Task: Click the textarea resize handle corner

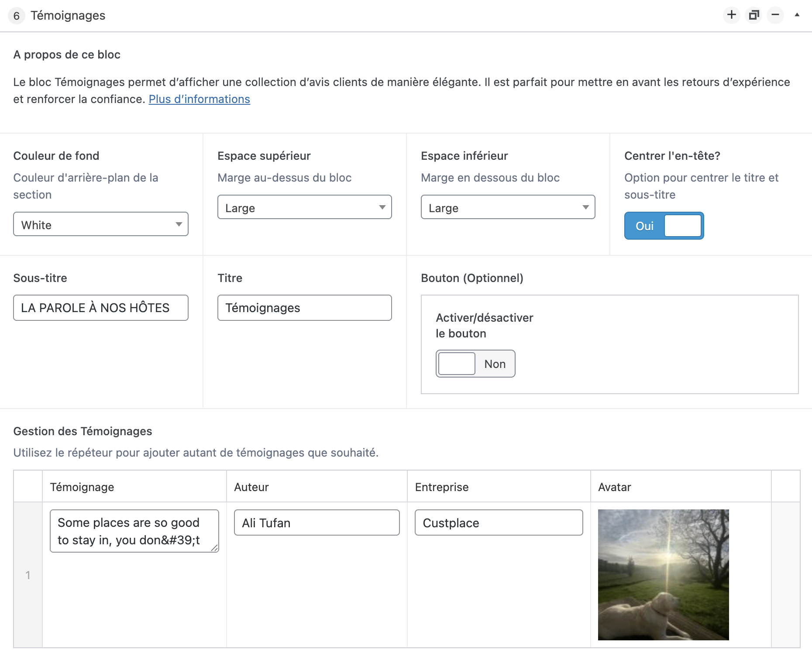Action: [215, 548]
